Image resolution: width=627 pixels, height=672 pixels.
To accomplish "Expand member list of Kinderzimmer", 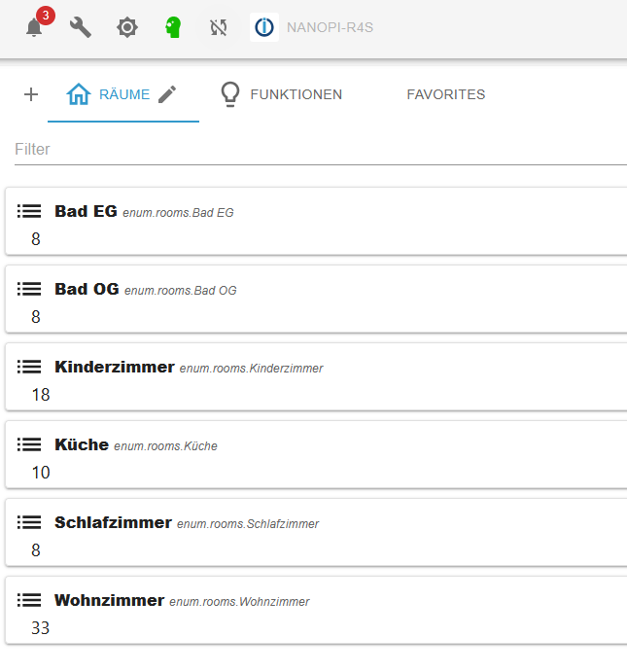I will pyautogui.click(x=29, y=367).
